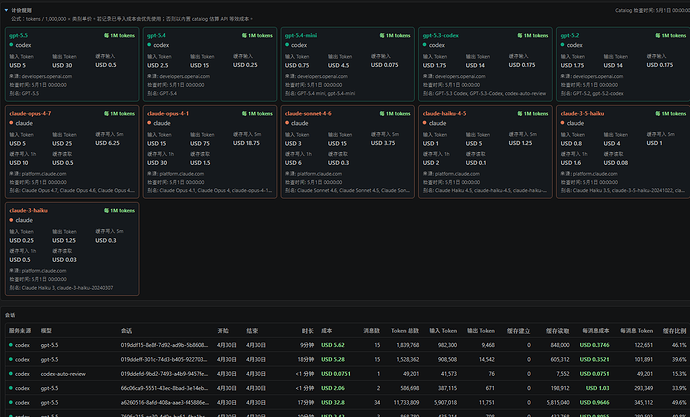
Task: Click the orange dot on claude-opus-4-7 card
Action: pos(11,123)
